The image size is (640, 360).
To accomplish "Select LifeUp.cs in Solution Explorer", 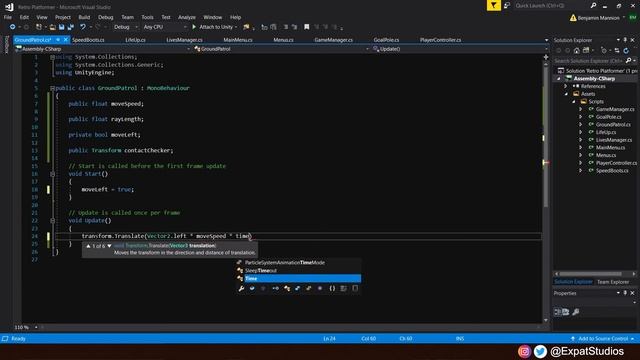I will coord(606,132).
